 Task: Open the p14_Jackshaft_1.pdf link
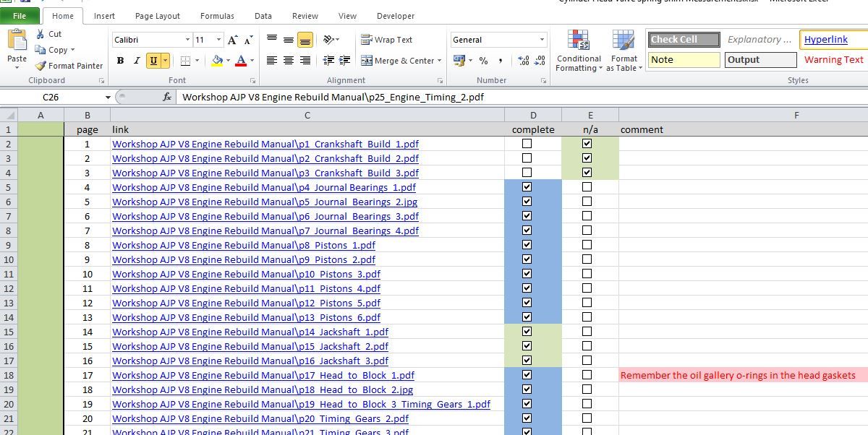[x=250, y=332]
